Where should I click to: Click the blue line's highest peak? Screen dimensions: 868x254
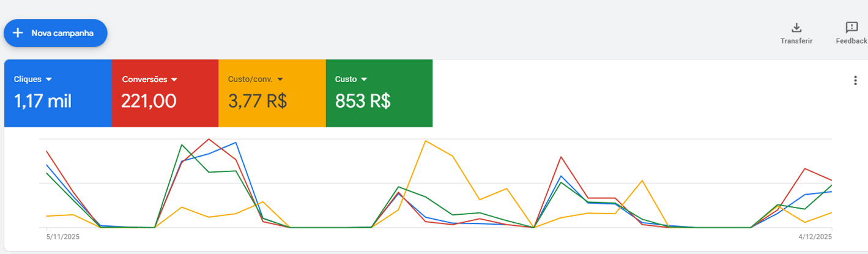pos(236,143)
